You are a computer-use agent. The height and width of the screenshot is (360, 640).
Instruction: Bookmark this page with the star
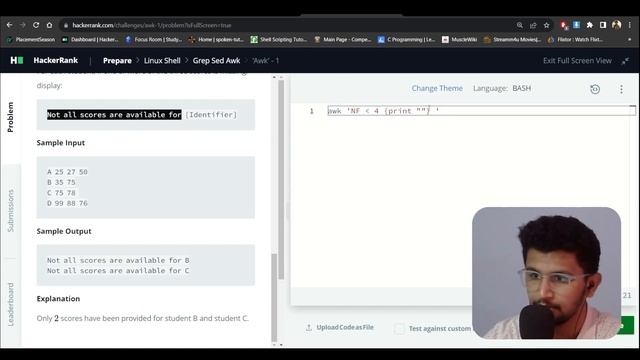click(x=547, y=25)
